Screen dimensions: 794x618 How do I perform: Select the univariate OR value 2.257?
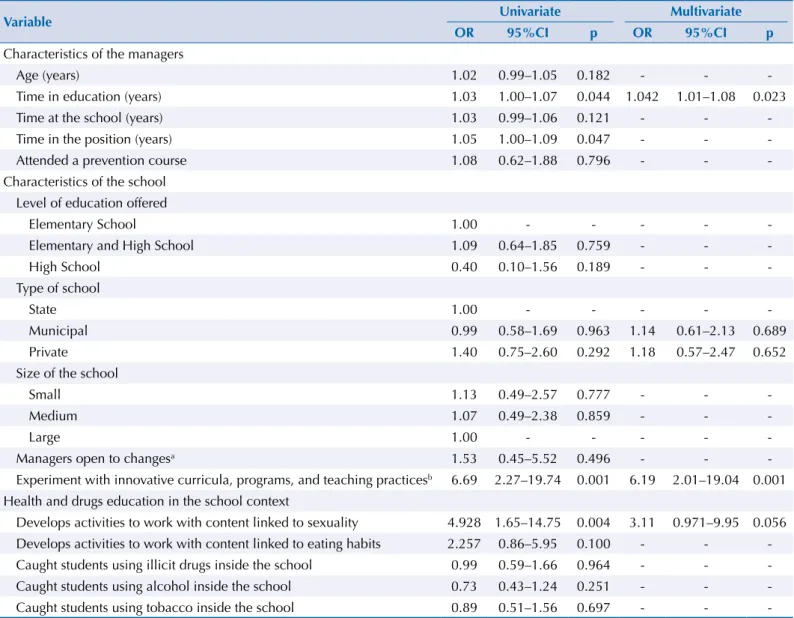[x=464, y=544]
